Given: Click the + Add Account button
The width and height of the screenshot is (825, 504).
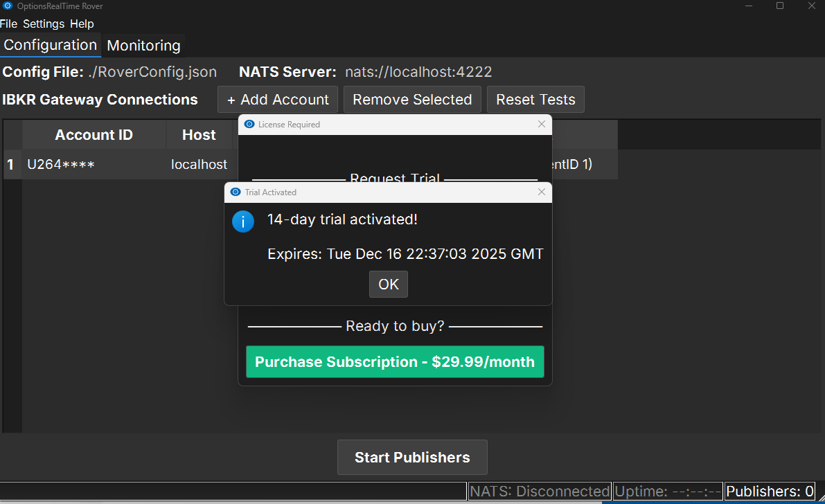Looking at the screenshot, I should point(278,100).
